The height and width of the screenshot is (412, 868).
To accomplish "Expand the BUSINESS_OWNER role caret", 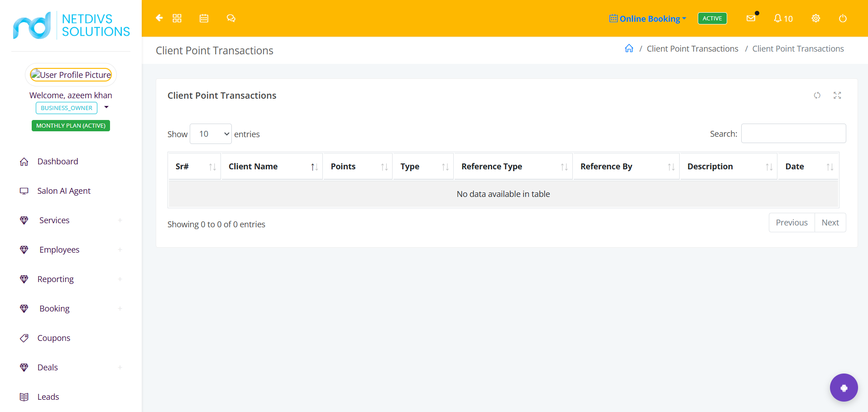I will [106, 107].
